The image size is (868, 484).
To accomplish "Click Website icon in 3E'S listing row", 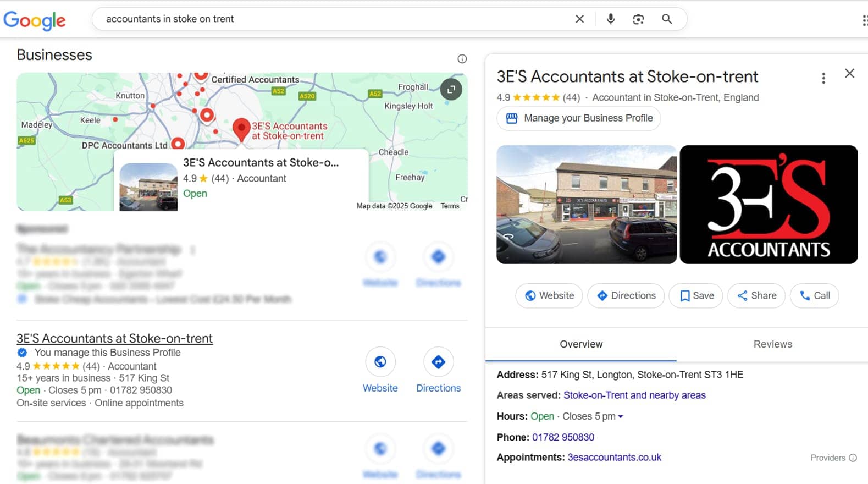I will (380, 362).
